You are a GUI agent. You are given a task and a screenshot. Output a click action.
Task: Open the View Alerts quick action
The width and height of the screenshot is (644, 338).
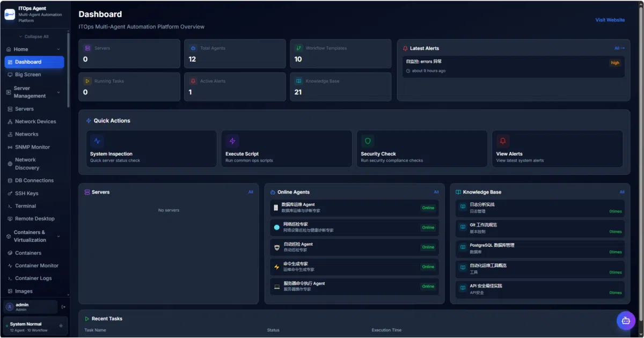558,149
